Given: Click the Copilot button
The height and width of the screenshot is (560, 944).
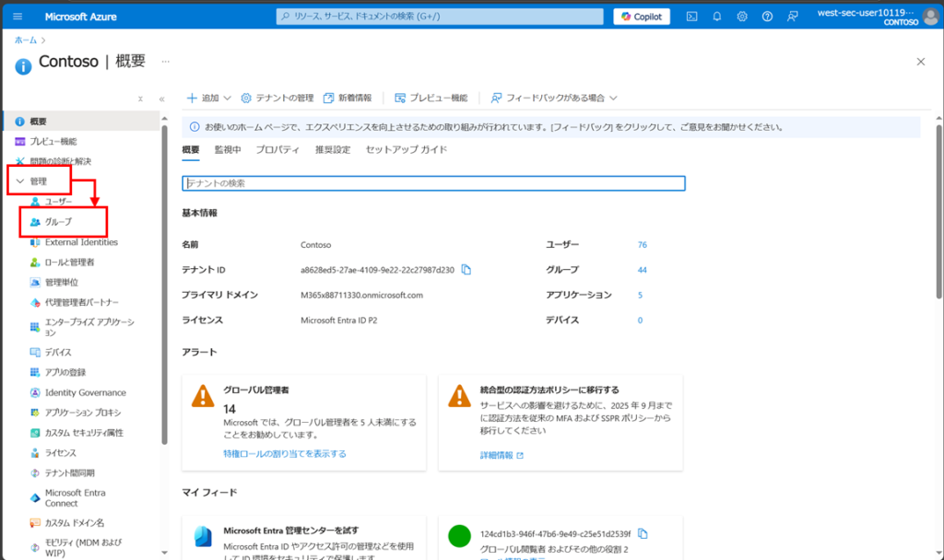Looking at the screenshot, I should coord(642,17).
